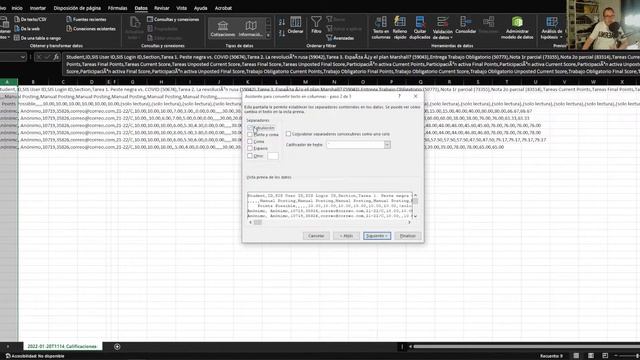Select De una tabla o rango
Viewport: 640px width, 360px height.
[37, 38]
